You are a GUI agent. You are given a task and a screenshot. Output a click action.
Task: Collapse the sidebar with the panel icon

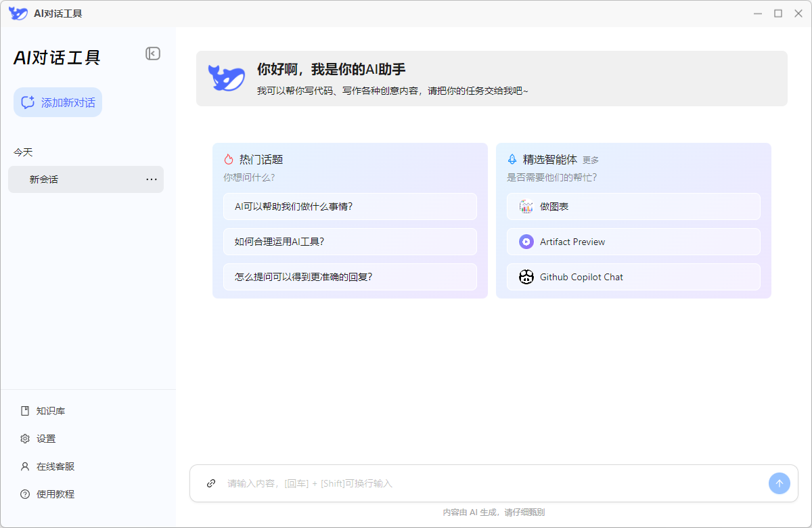point(153,53)
